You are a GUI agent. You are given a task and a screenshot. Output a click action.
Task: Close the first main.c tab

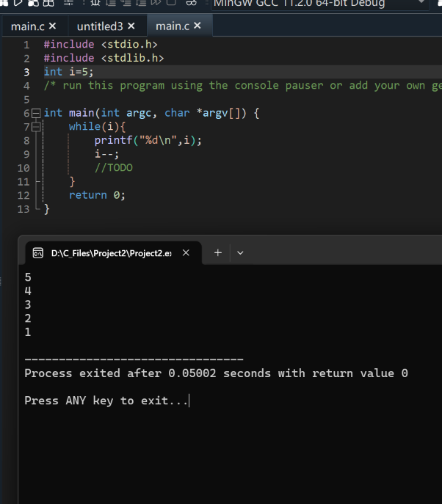coord(52,26)
